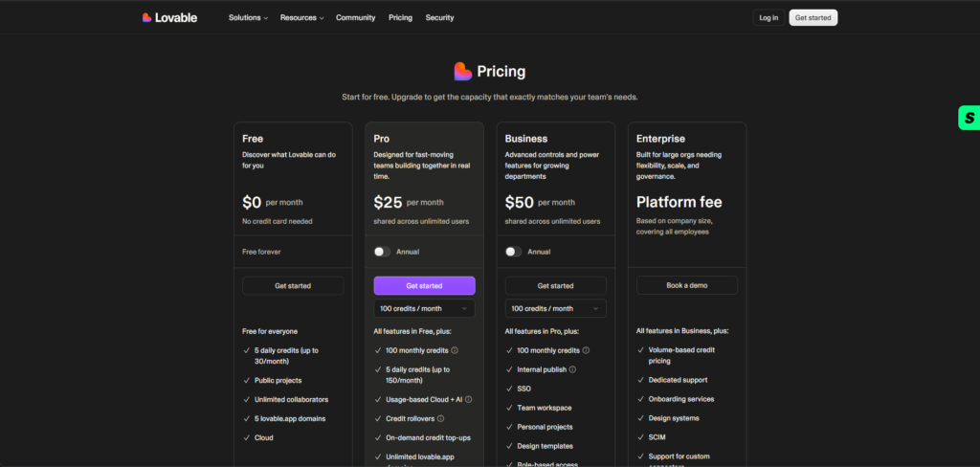Click the heart logo beside the Pricing heading

pos(462,71)
